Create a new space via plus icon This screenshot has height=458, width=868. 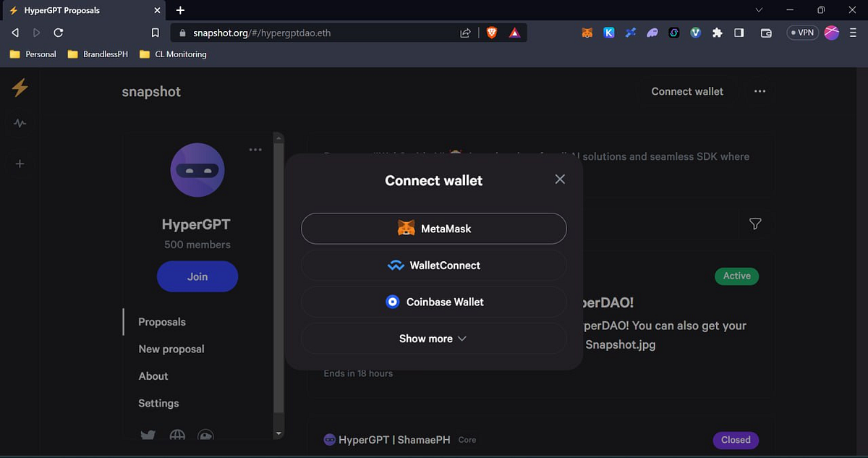click(x=20, y=164)
